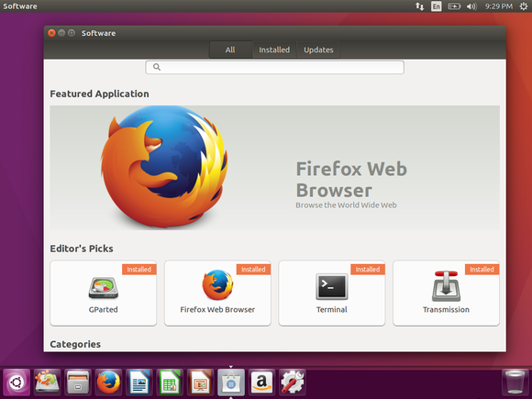Open the network connections indicator
The height and width of the screenshot is (399, 532).
pos(420,6)
